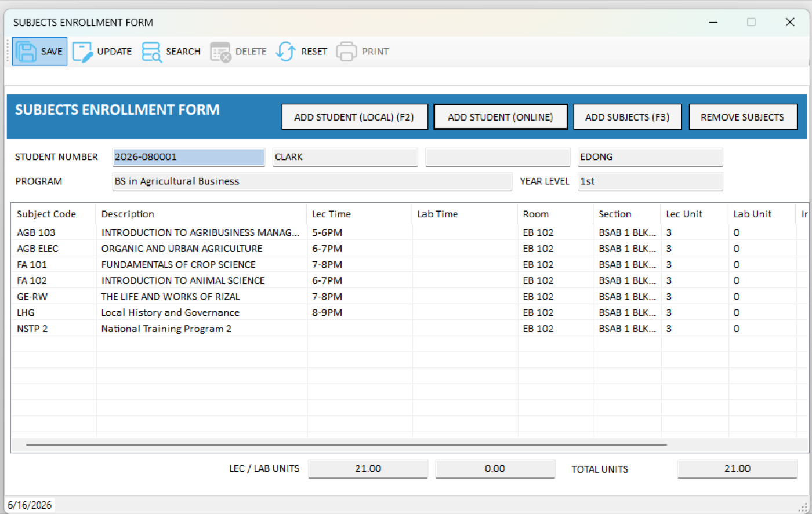Click ORGANIC AND URBAN AGRICULTURE description
This screenshot has width=812, height=514.
[x=182, y=249]
